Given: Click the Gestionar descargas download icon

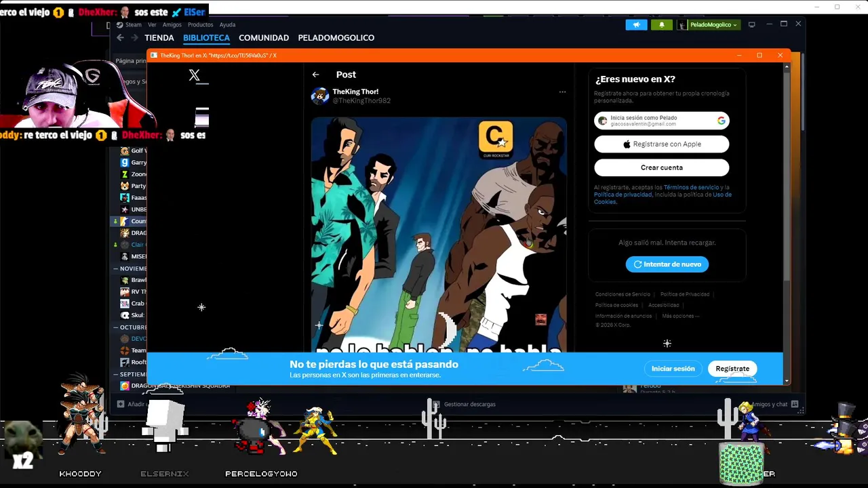Looking at the screenshot, I should [x=437, y=404].
